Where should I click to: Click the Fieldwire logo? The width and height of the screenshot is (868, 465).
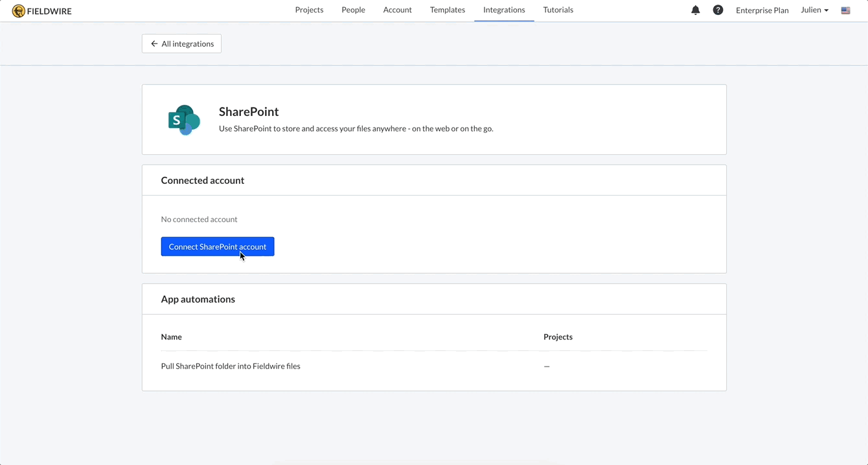[41, 10]
